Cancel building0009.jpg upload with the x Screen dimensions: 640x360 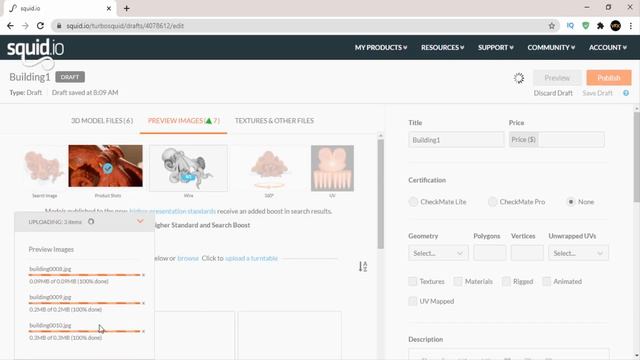pyautogui.click(x=143, y=303)
